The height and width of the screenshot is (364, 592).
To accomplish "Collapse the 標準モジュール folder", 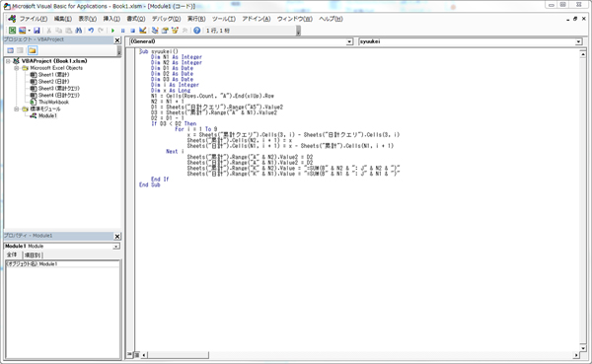I will [x=17, y=109].
